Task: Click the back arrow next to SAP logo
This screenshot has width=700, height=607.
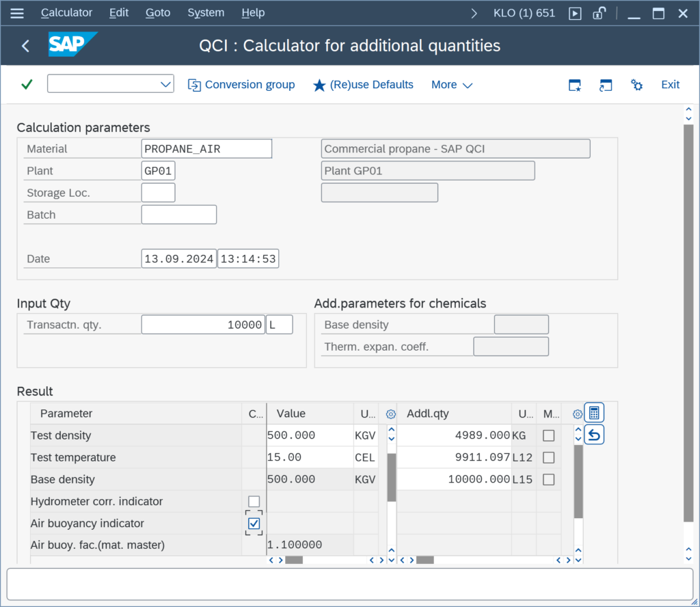Action: pyautogui.click(x=25, y=46)
